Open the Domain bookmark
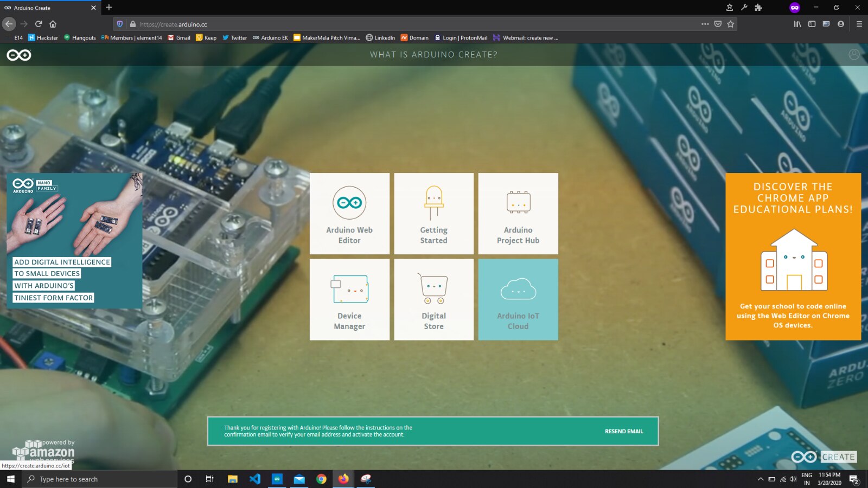Viewport: 868px width, 488px height. click(414, 38)
